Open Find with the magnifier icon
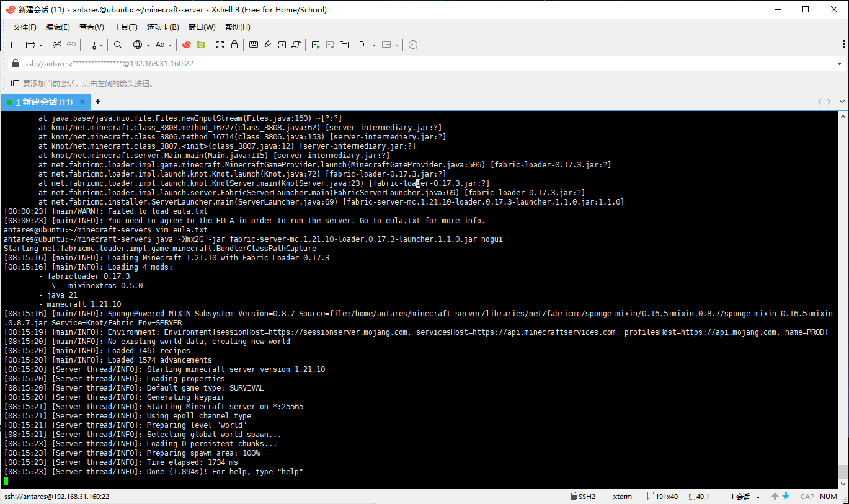Image resolution: width=849 pixels, height=504 pixels. pos(118,45)
